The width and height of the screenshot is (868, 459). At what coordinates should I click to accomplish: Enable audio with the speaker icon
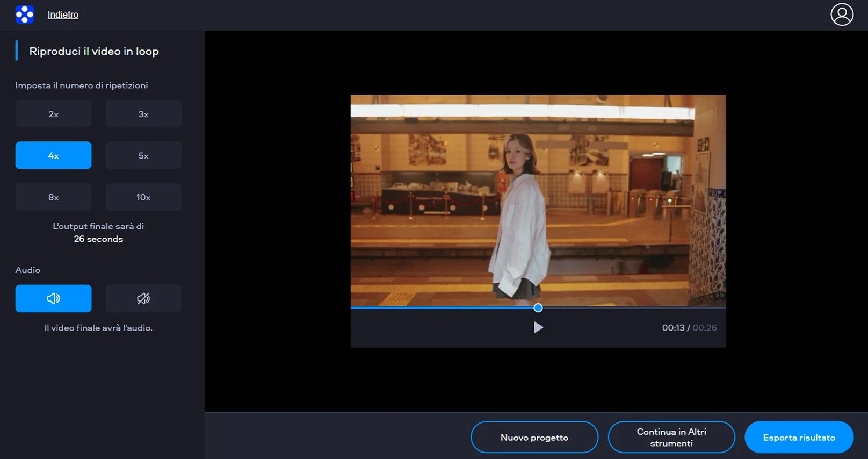tap(53, 298)
